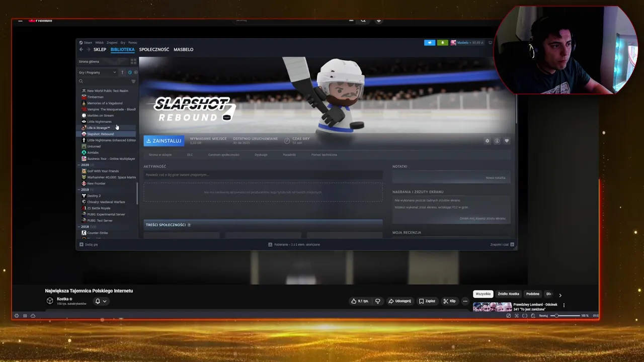Click the Nowa notatka button

[496, 177]
